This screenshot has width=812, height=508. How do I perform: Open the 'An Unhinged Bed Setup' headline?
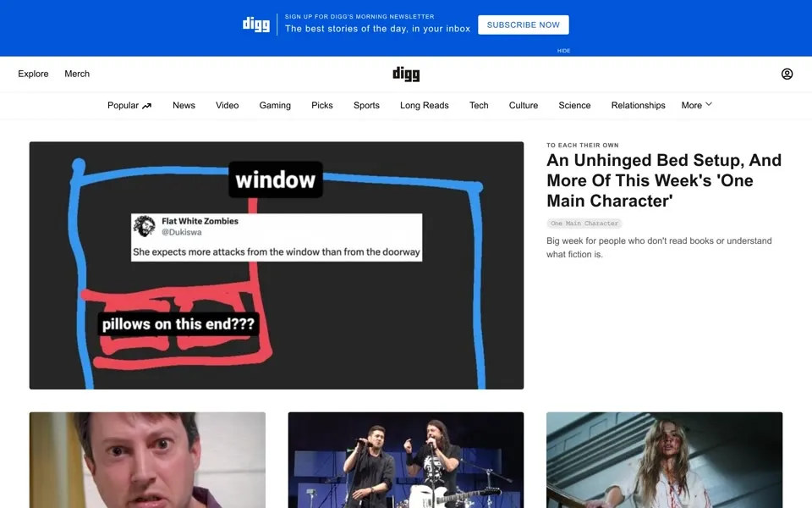pos(664,180)
